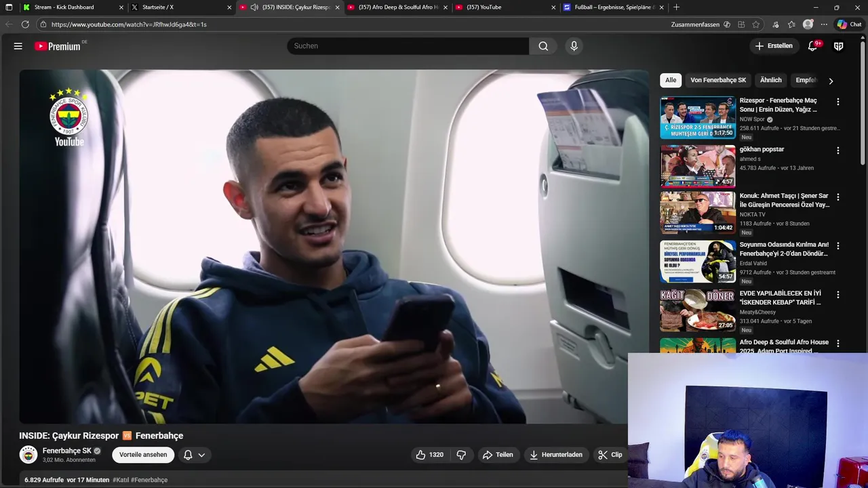Open the #Fenerbahçe hashtag link
The width and height of the screenshot is (868, 488).
point(149,480)
